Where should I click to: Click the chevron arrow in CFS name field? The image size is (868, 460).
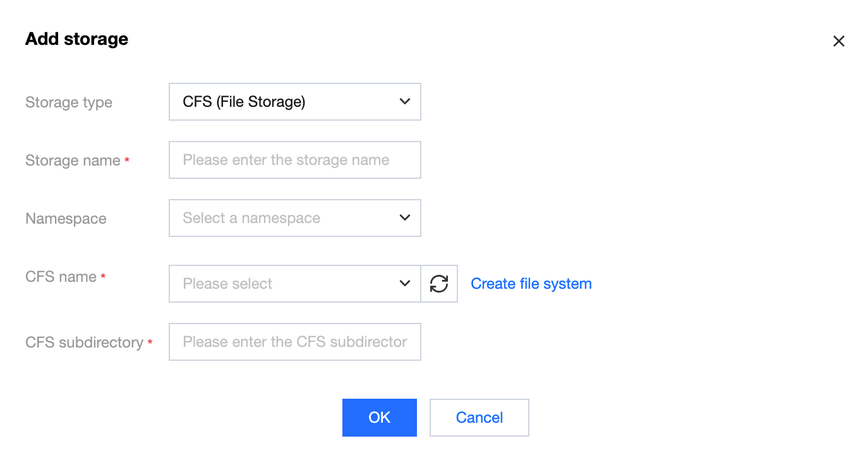[x=405, y=284]
